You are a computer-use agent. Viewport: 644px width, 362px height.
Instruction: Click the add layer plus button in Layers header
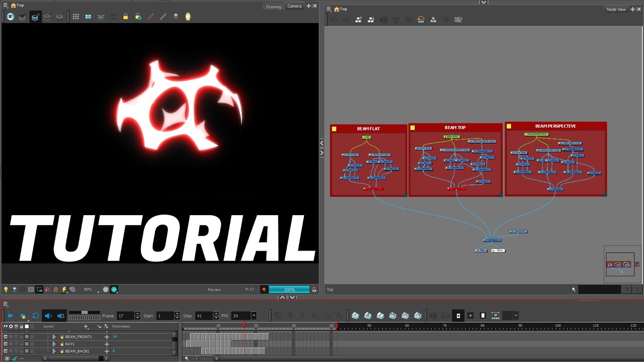[86, 327]
